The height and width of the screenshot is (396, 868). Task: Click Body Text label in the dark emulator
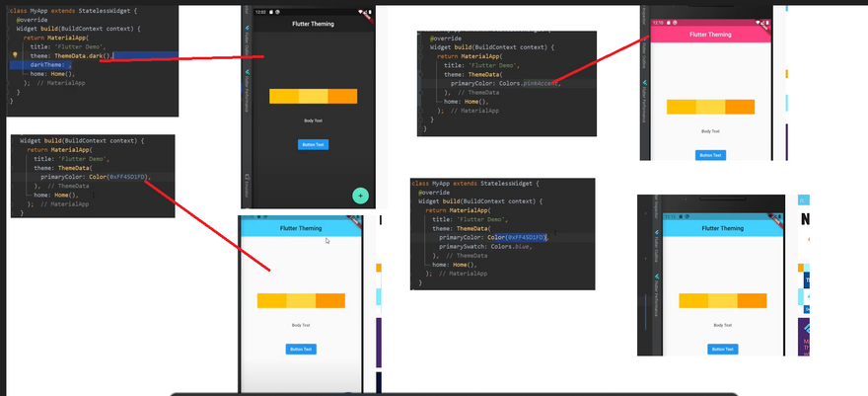coord(313,120)
